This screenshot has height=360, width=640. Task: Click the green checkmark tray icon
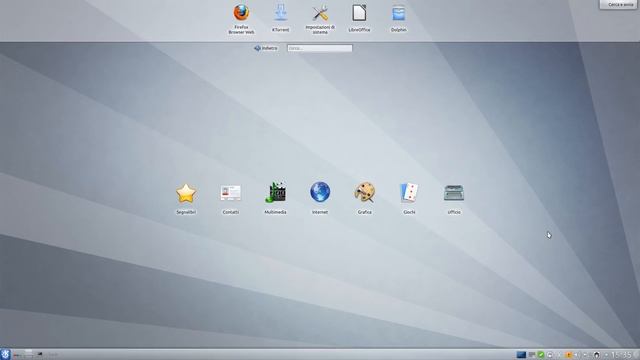point(541,355)
